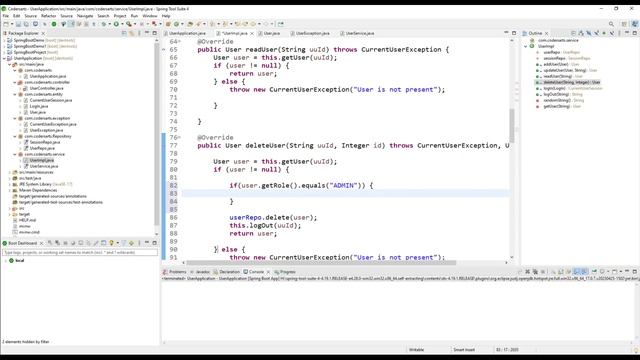Collapse com.codesarts.service package

point(15,154)
